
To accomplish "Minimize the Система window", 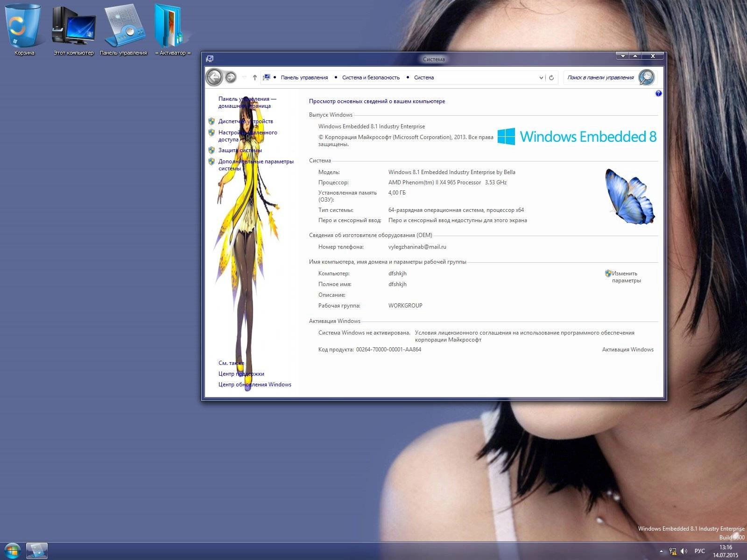I will (623, 56).
